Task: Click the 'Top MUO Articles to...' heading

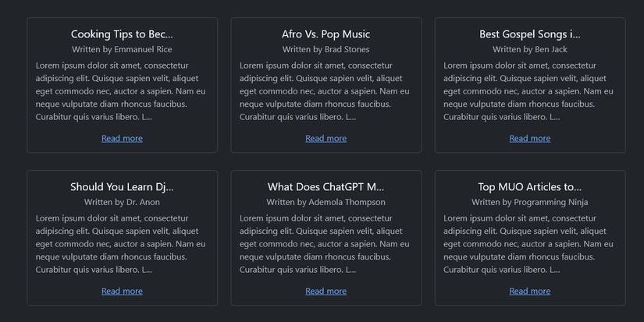Action: point(529,187)
